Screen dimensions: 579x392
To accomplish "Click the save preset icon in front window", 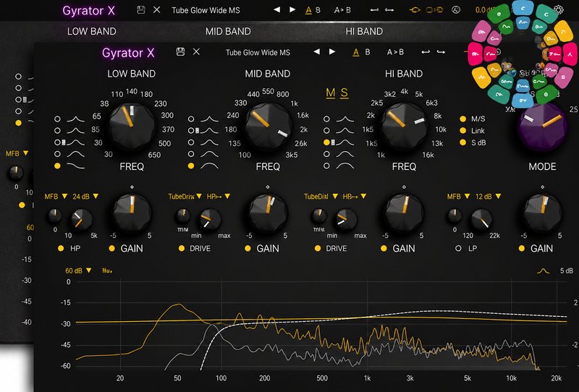I will 180,52.
